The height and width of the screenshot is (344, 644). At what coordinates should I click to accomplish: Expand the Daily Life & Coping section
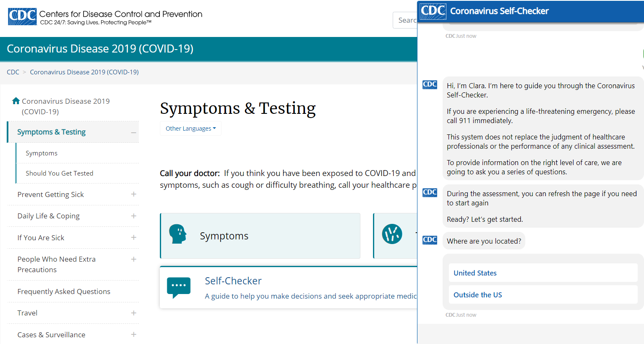(133, 216)
